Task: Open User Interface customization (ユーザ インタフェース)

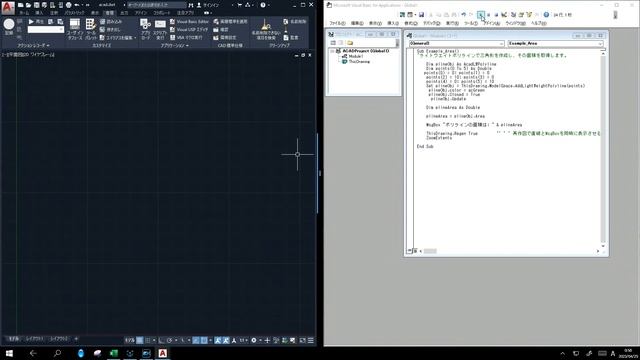Action: [75, 29]
